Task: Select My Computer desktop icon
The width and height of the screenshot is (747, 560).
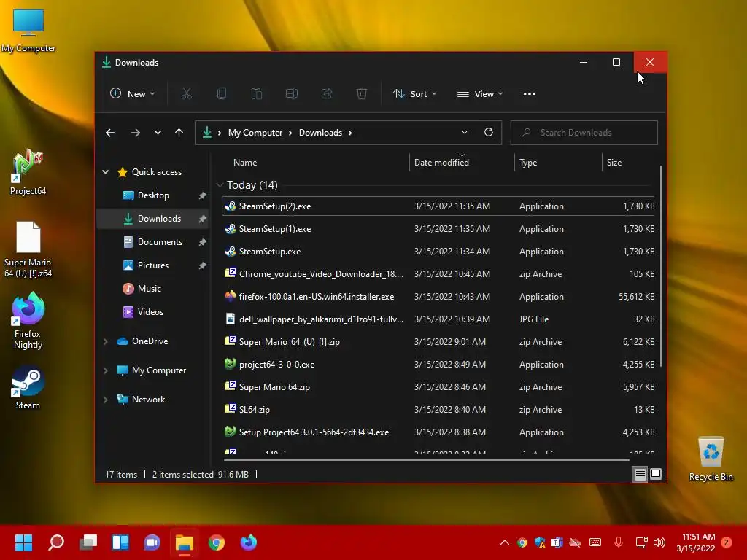Action: click(28, 29)
